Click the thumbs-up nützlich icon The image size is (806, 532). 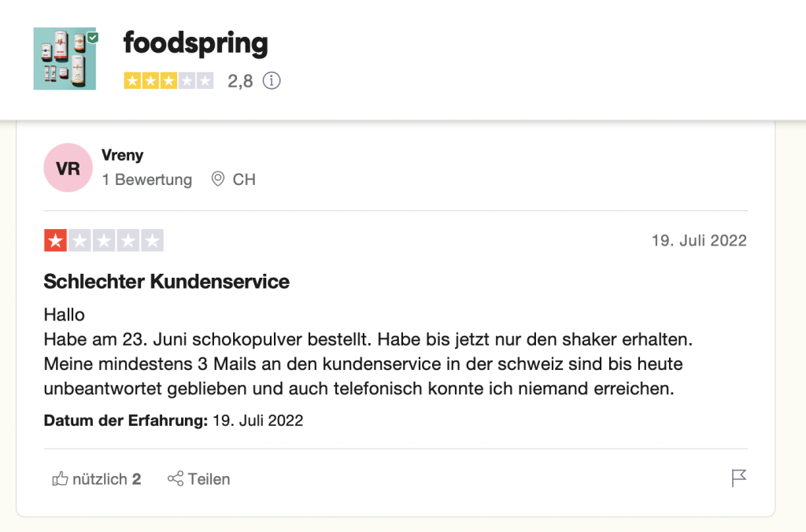(60, 478)
